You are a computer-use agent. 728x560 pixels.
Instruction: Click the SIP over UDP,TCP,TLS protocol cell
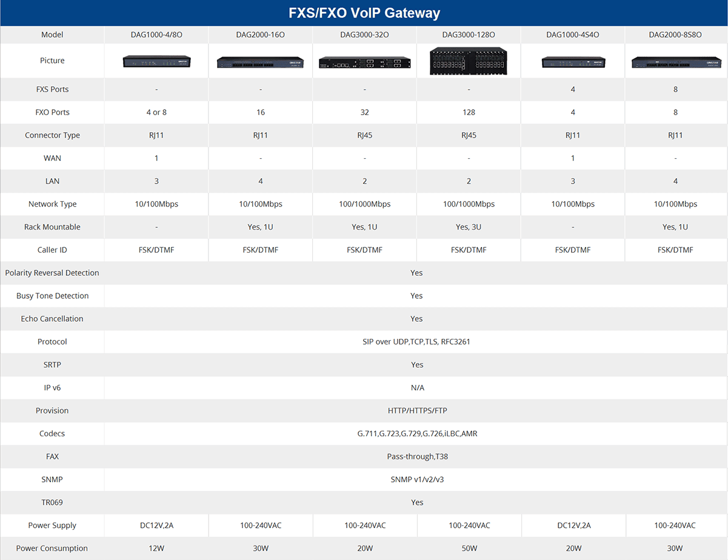pyautogui.click(x=416, y=342)
